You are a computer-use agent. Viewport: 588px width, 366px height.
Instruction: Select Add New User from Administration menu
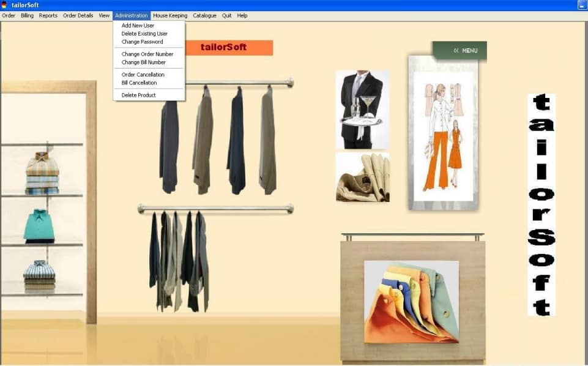[138, 26]
